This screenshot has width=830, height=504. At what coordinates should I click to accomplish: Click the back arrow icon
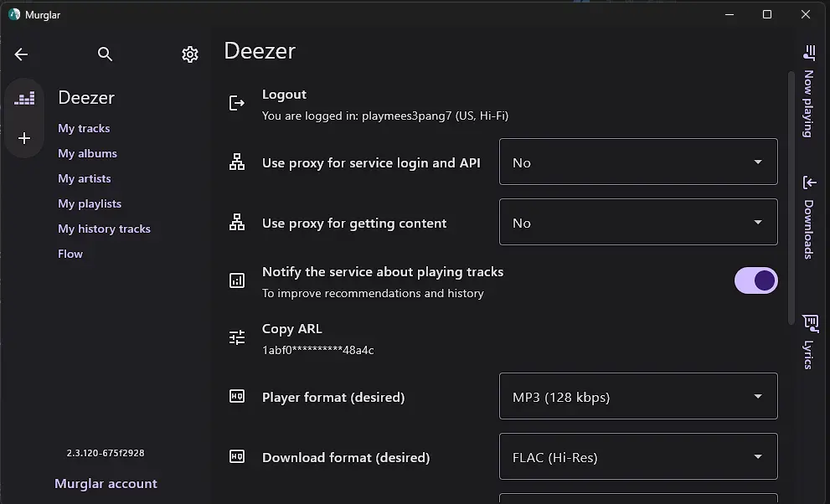click(x=21, y=54)
